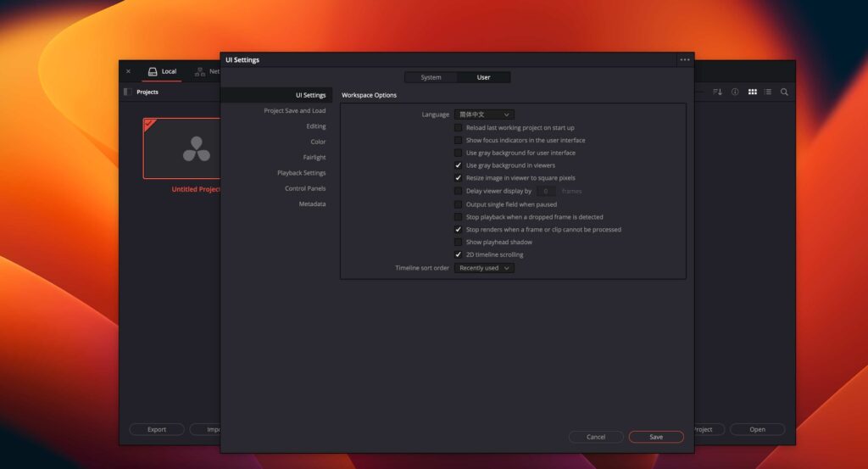Open the search icon in Project Manager
The height and width of the screenshot is (469, 868).
pyautogui.click(x=784, y=92)
